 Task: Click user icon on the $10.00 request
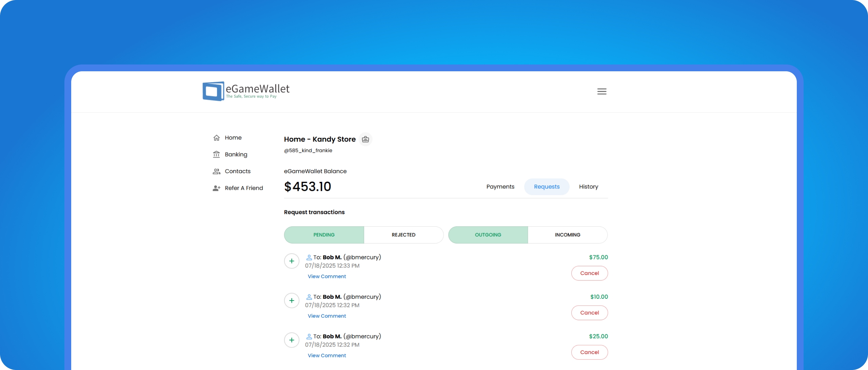309,297
